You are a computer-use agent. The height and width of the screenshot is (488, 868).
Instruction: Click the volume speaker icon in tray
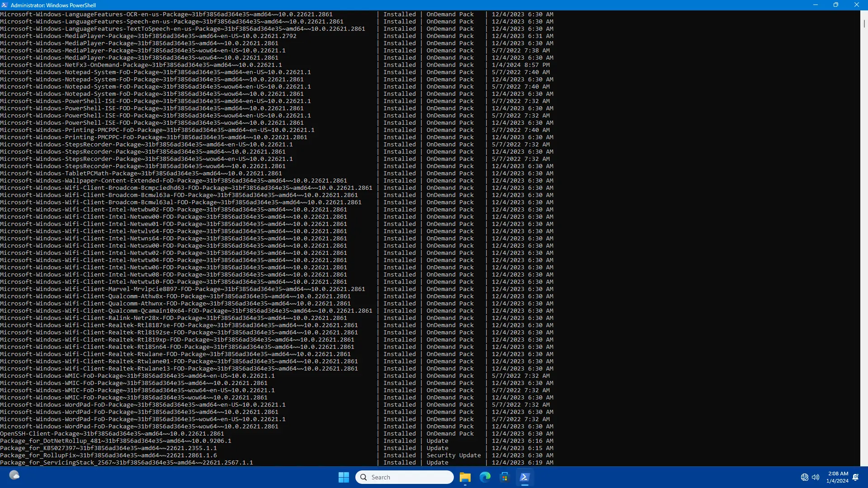click(x=816, y=477)
